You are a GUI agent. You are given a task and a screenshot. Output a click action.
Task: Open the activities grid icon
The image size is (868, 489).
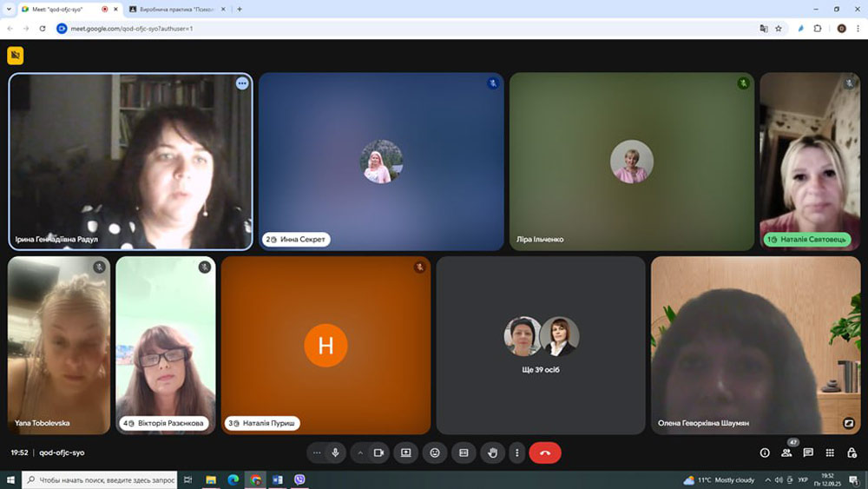click(x=830, y=453)
